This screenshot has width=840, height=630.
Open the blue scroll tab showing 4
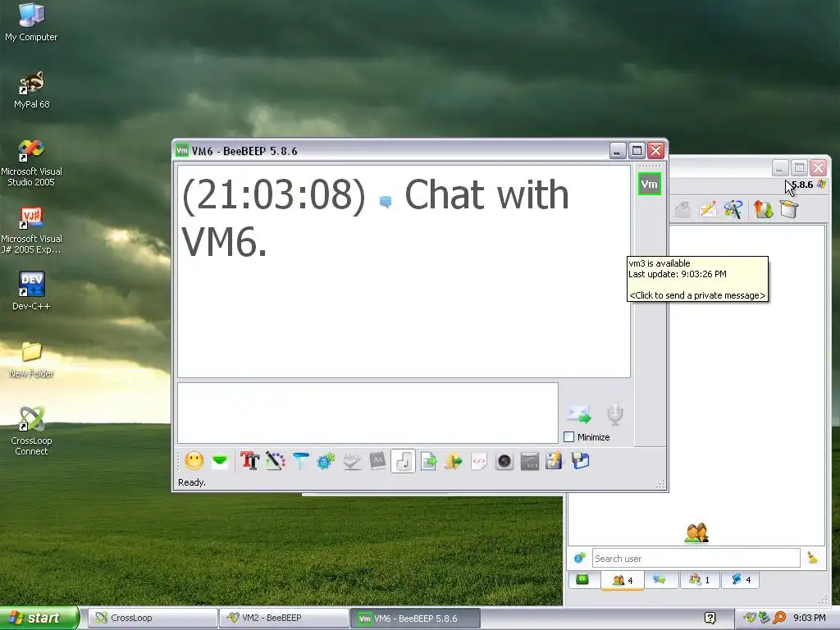(x=741, y=580)
